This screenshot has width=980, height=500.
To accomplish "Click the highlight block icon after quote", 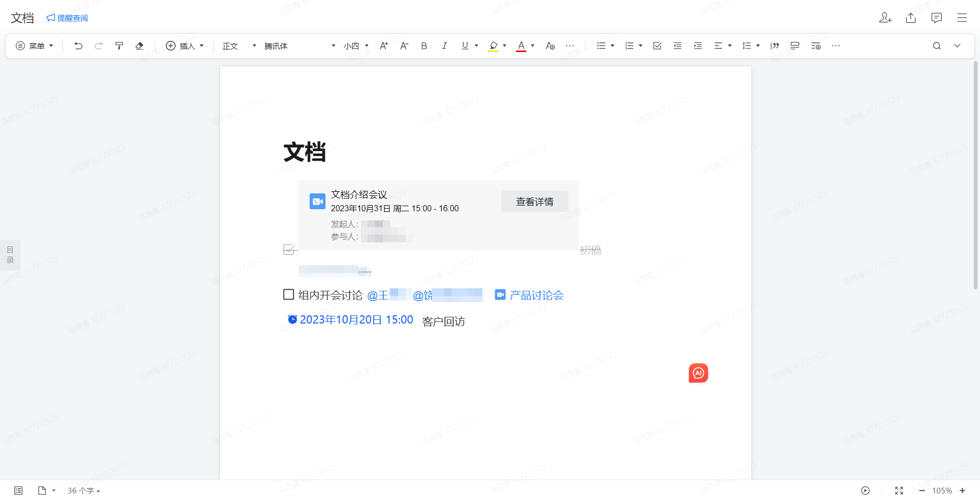I will [x=795, y=46].
